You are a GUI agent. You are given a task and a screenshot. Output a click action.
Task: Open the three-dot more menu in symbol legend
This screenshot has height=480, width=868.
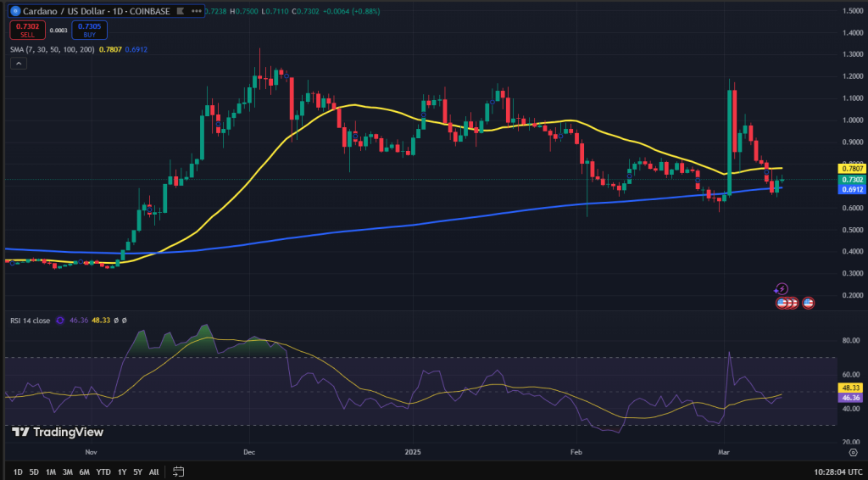(196, 10)
